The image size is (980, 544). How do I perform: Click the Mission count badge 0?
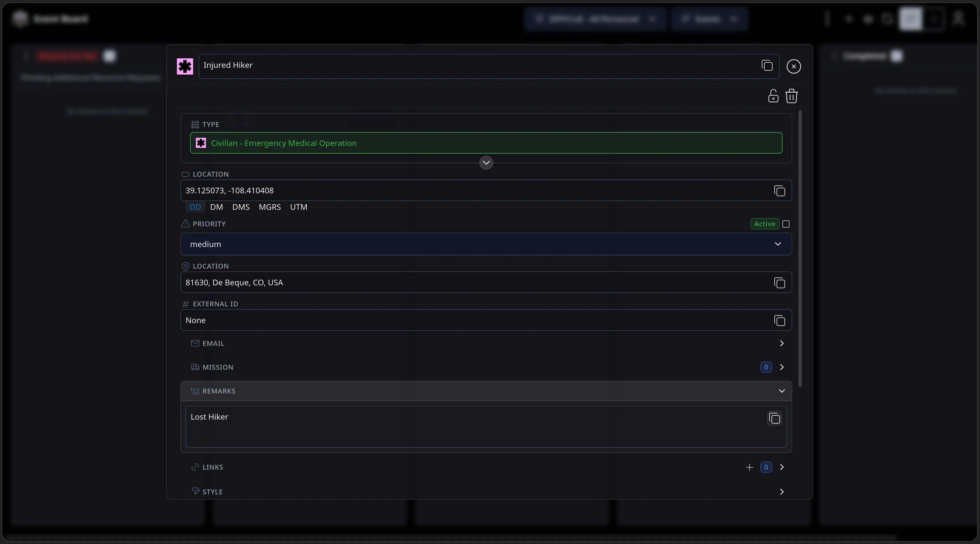pyautogui.click(x=766, y=367)
